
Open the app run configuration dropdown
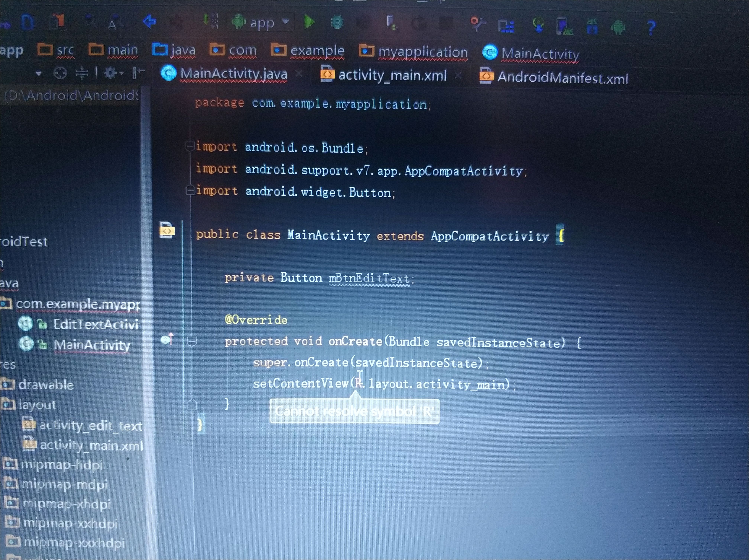click(261, 23)
